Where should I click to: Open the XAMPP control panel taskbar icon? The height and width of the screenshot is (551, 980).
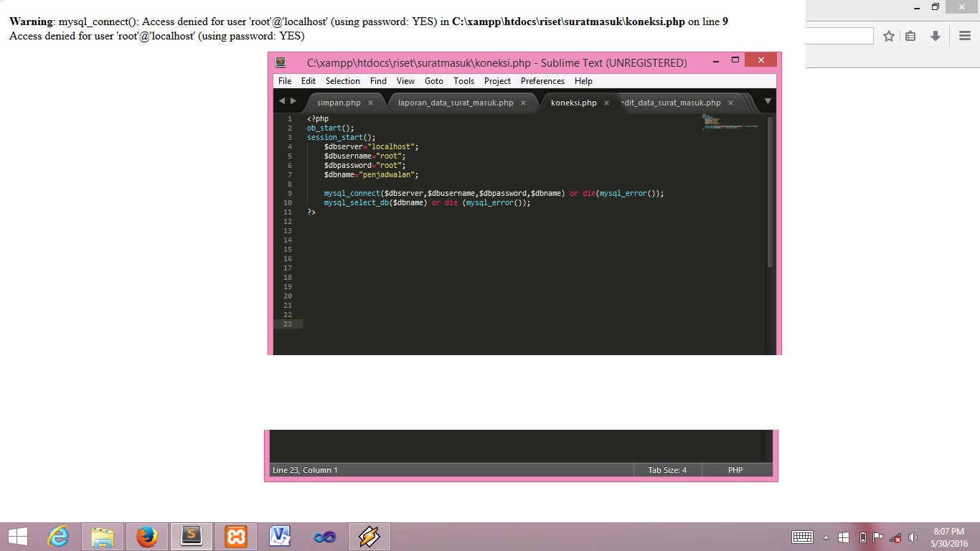236,537
